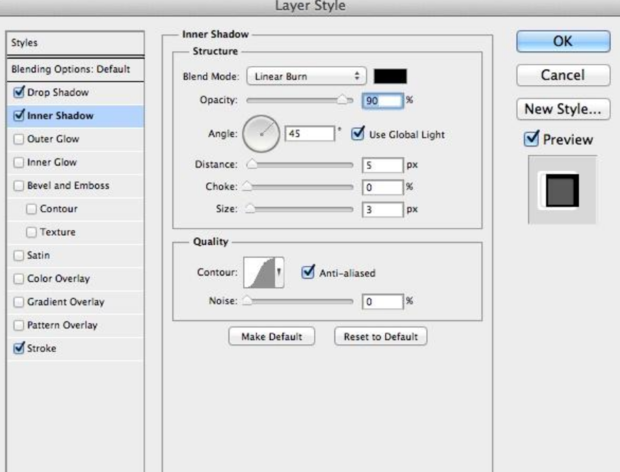Click the Opacity value field
Screen dimensions: 620x472
[x=382, y=100]
